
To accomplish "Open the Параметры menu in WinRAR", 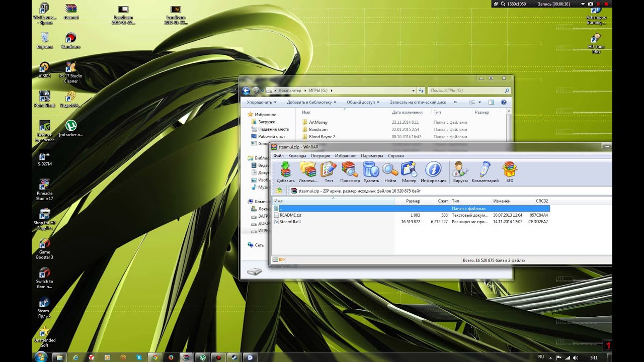I will coord(372,156).
